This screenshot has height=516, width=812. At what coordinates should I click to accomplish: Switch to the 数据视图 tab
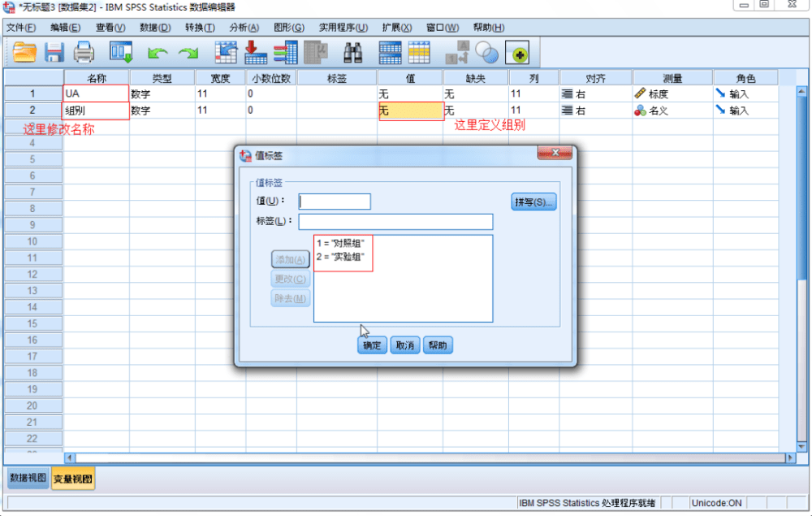(28, 478)
